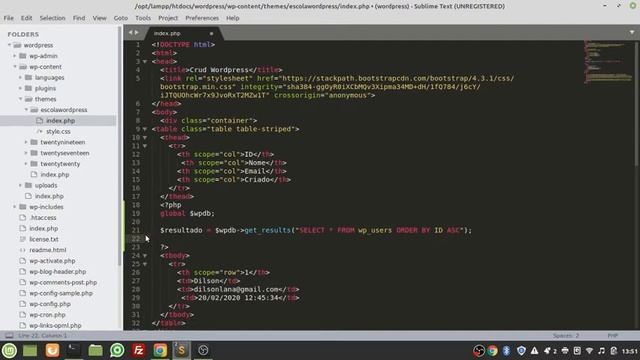Open WhatsApp from the taskbar

117,350
